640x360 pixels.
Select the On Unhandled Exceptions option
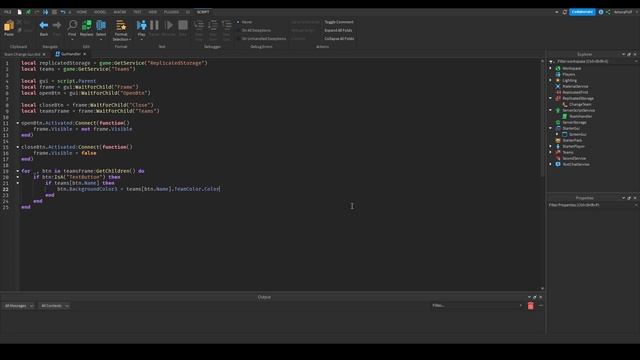click(261, 39)
